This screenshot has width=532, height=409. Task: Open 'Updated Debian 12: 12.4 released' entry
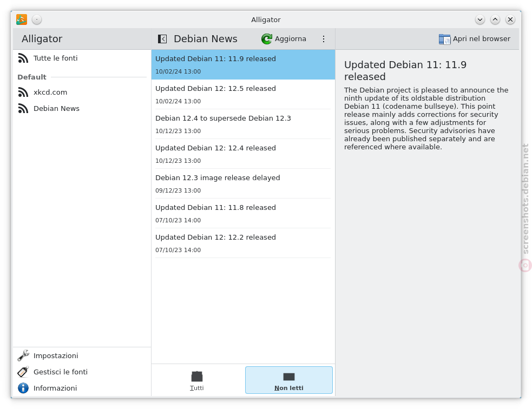[x=243, y=154]
